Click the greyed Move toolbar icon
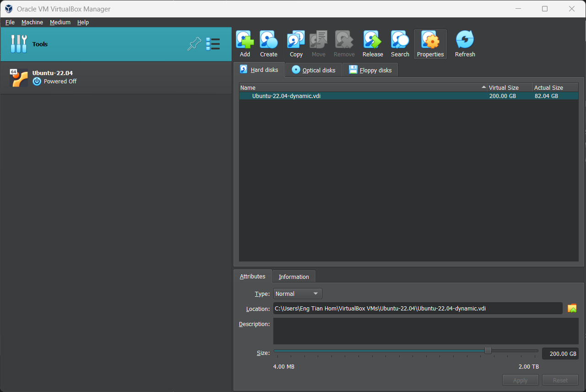 click(319, 44)
